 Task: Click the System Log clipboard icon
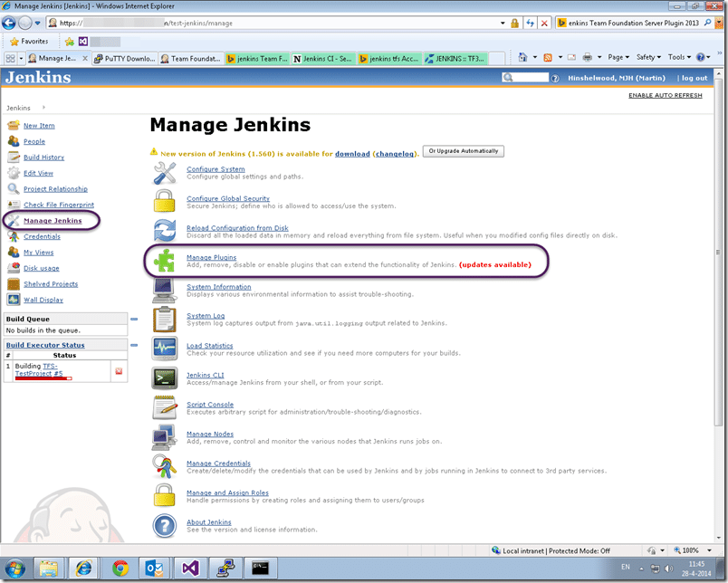[x=165, y=320]
